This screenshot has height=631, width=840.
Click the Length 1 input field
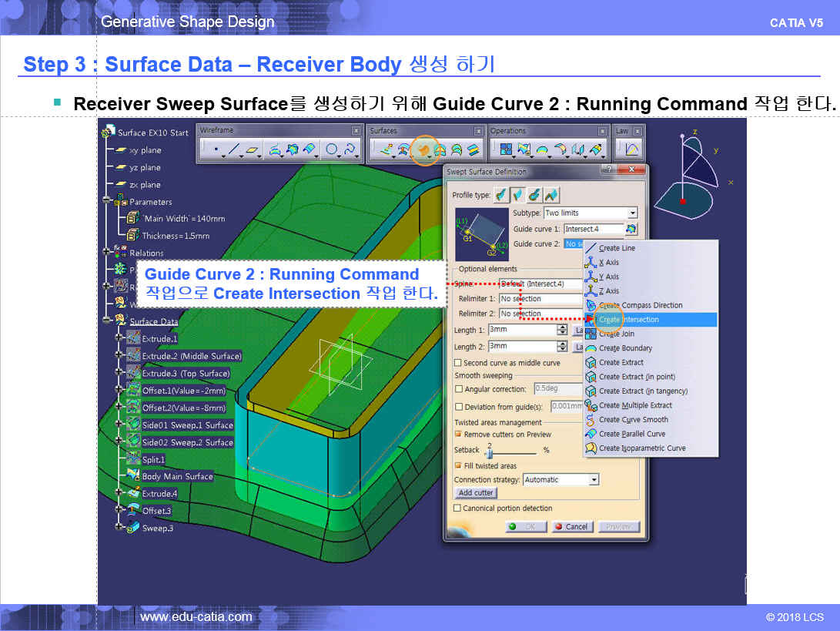(522, 330)
